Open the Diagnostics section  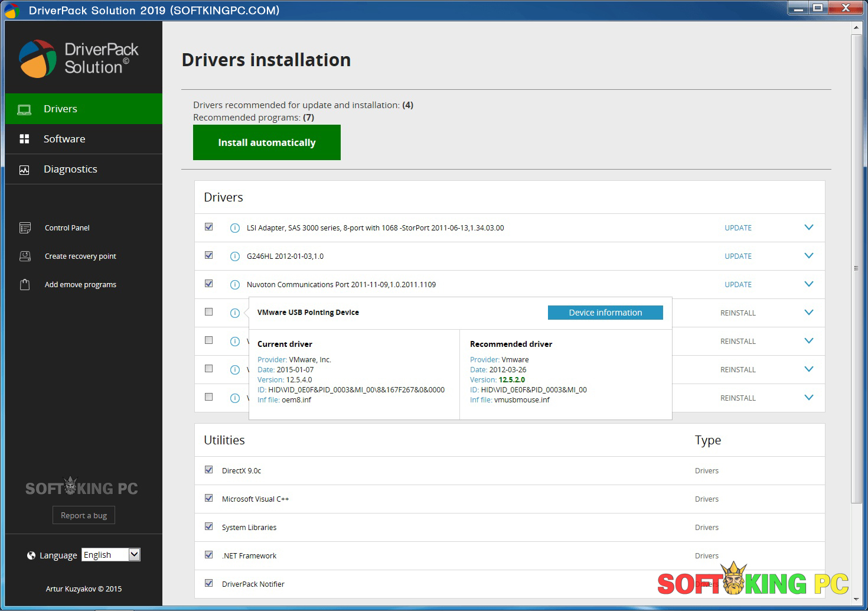84,169
